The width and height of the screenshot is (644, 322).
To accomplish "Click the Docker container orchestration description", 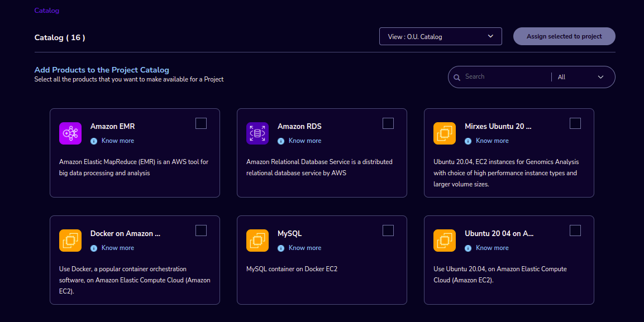I will pyautogui.click(x=135, y=280).
